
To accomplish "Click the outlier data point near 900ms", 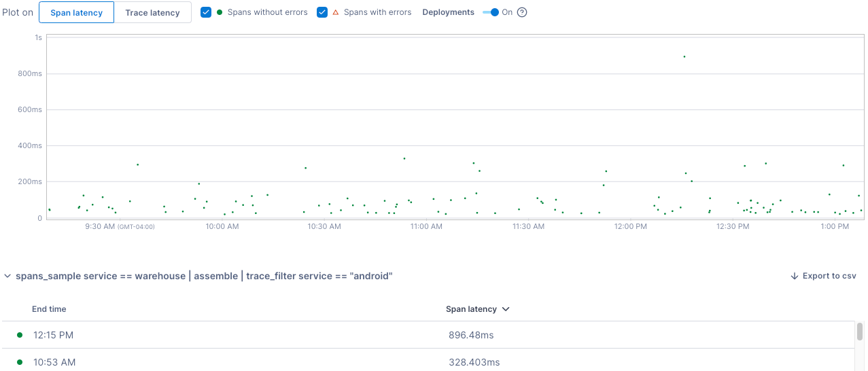I will click(x=684, y=57).
